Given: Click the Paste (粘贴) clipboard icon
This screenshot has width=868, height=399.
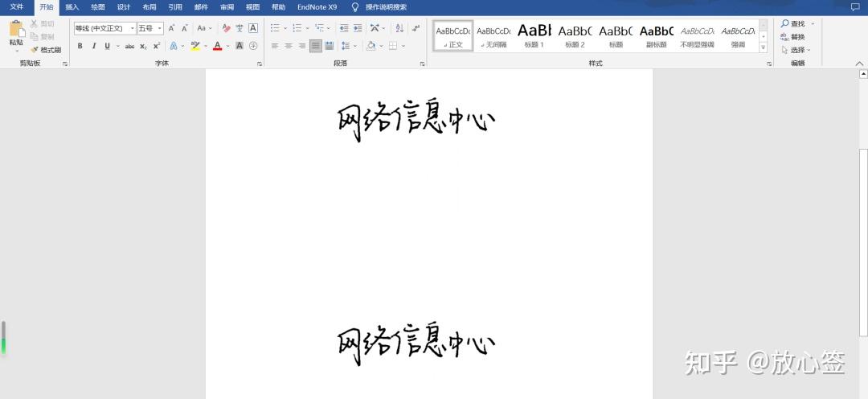Looking at the screenshot, I should click(x=17, y=29).
